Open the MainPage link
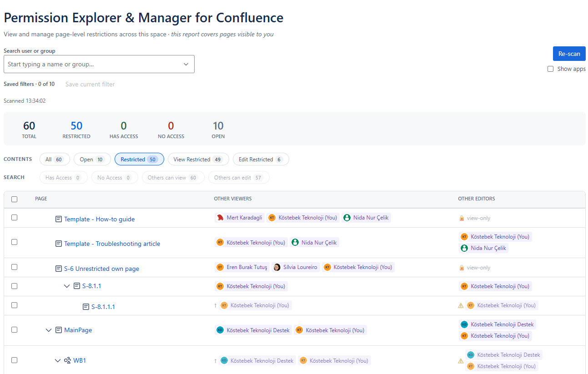The height and width of the screenshot is (374, 588). (x=78, y=330)
